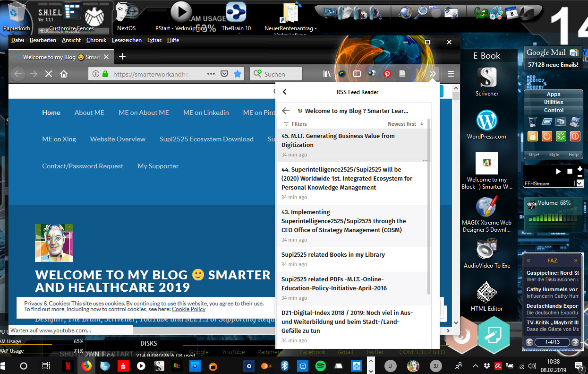Image resolution: width=588 pixels, height=374 pixels.
Task: Click the Firefox sidebar view icon
Action: tap(357, 74)
